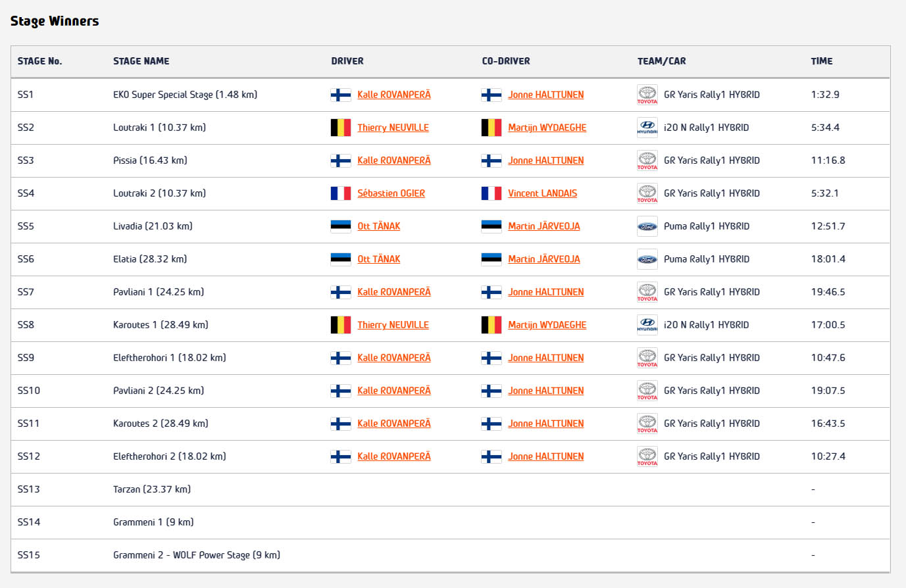The image size is (906, 588).
Task: Click the time 10:27.4 in SS12 row
Action: (x=828, y=456)
